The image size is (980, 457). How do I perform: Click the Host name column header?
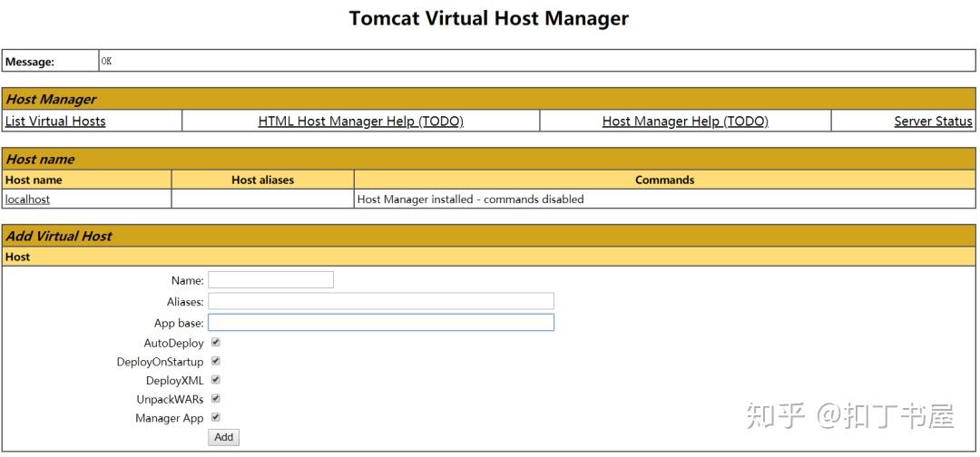[x=87, y=180]
